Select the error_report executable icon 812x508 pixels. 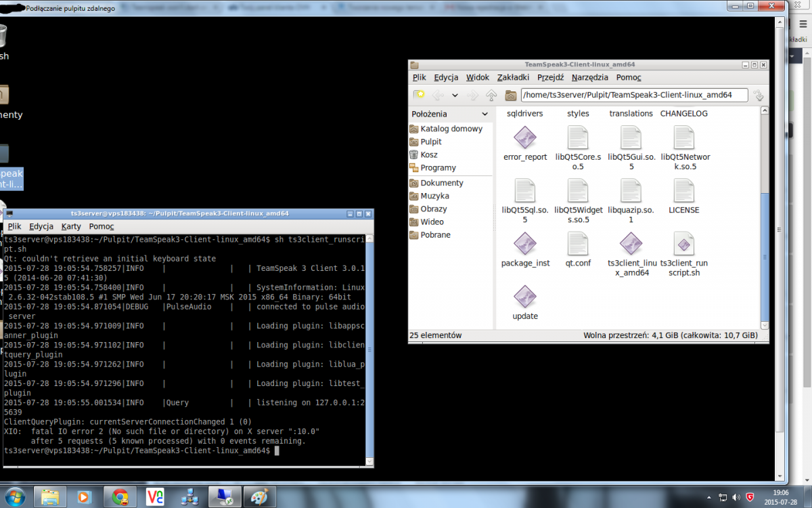(525, 138)
